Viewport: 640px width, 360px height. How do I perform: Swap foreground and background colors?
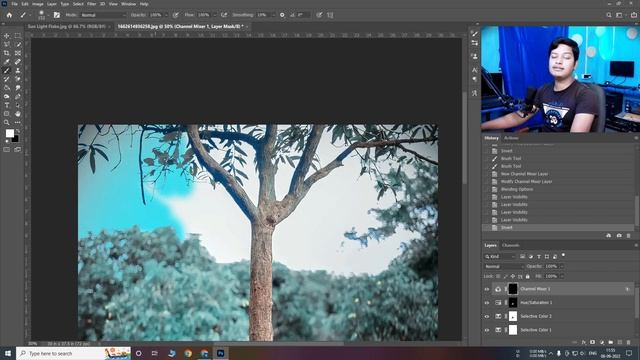pos(18,131)
